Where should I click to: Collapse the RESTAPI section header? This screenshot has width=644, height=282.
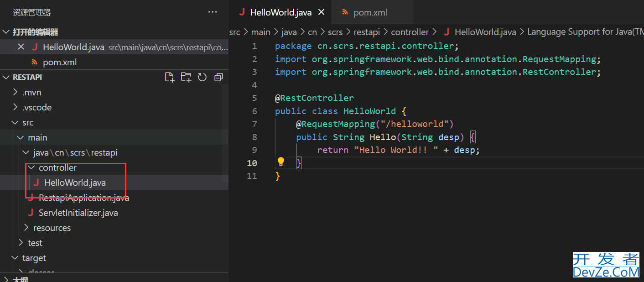point(6,77)
